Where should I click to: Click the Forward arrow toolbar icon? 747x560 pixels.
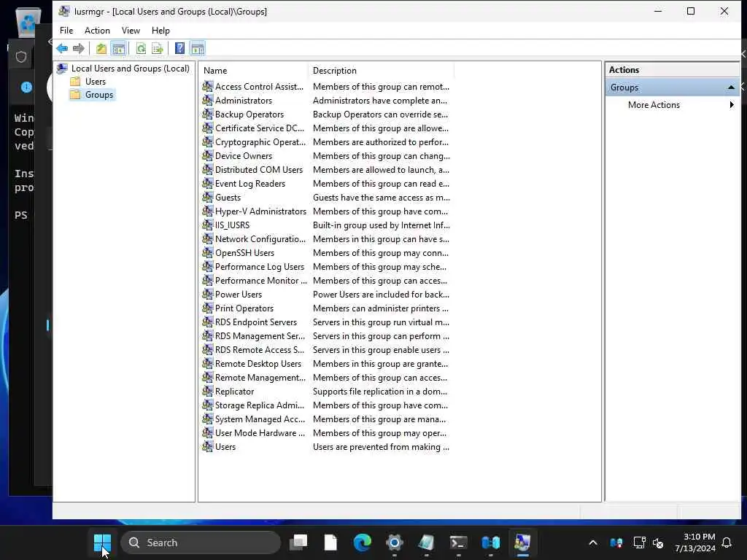(x=79, y=48)
